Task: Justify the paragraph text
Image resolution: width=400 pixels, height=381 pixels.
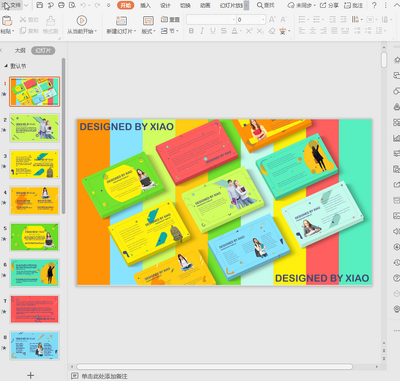Action: pos(334,31)
